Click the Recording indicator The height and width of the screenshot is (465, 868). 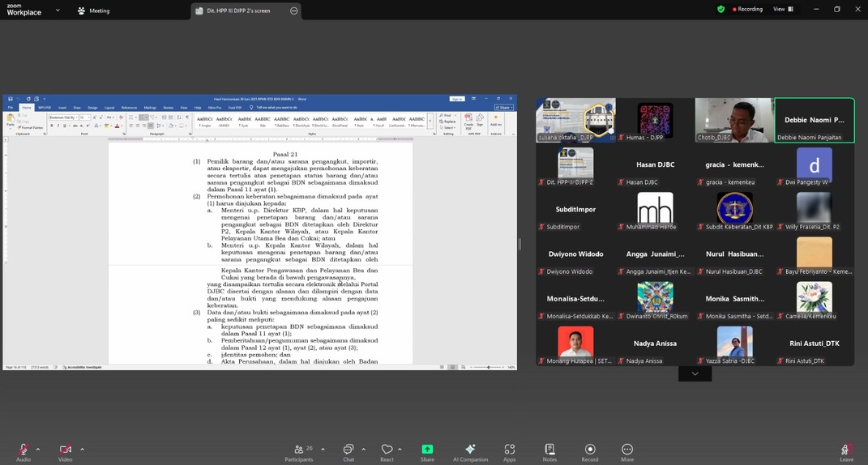click(747, 9)
